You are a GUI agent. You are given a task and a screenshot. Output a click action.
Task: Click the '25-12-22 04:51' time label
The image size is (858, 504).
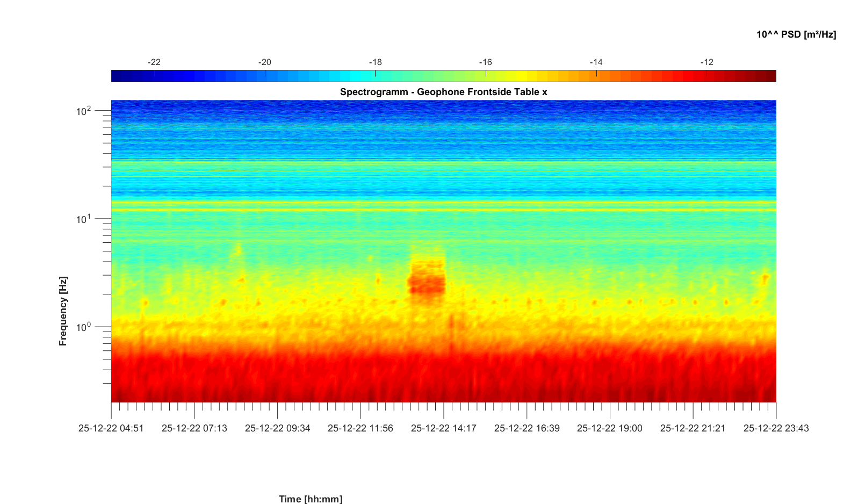[x=111, y=428]
